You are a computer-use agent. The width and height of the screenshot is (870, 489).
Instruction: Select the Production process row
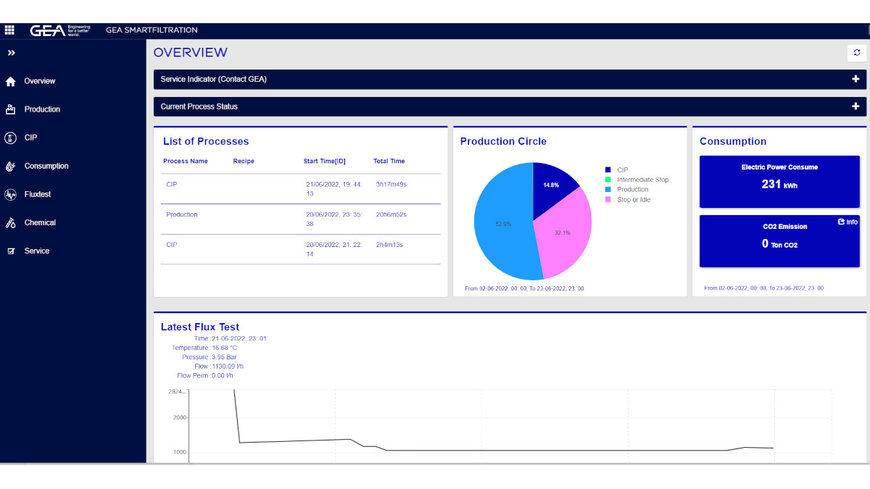[301, 219]
